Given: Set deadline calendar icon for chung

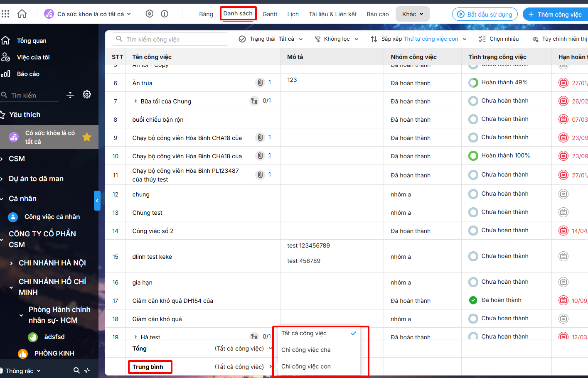Looking at the screenshot, I should (563, 194).
